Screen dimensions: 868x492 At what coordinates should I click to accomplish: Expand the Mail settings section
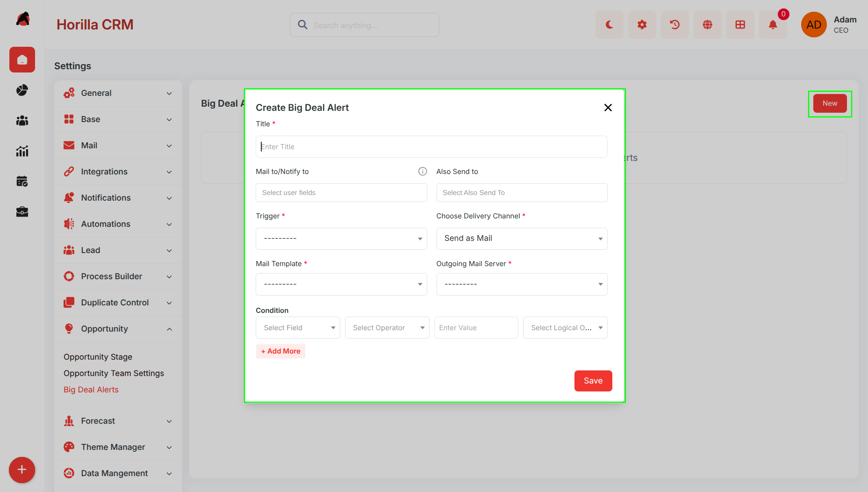[x=118, y=145]
